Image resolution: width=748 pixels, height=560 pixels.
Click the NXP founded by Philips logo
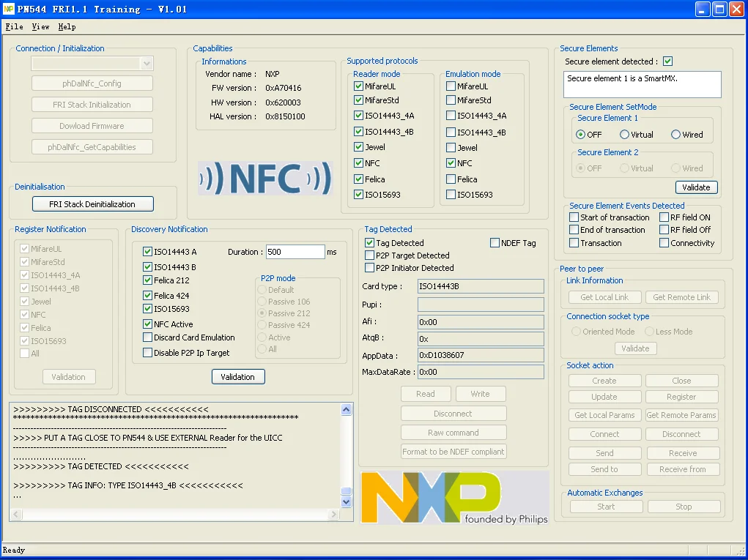(453, 497)
